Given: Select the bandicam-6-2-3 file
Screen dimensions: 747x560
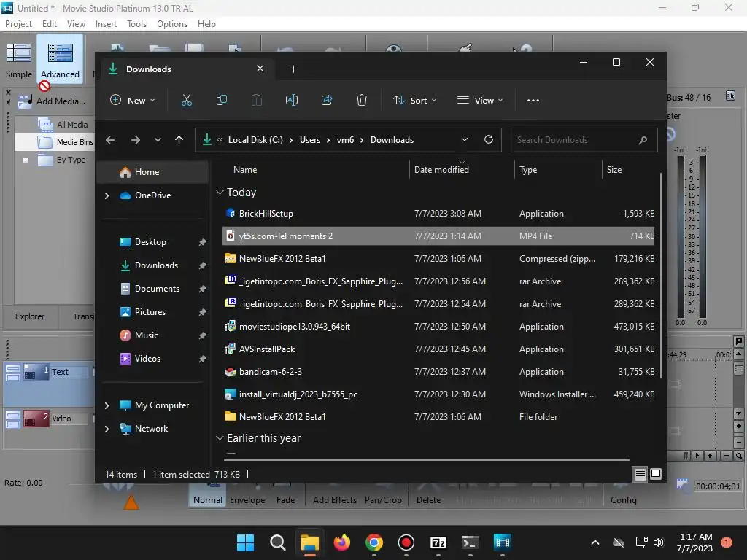Looking at the screenshot, I should 438,372.
